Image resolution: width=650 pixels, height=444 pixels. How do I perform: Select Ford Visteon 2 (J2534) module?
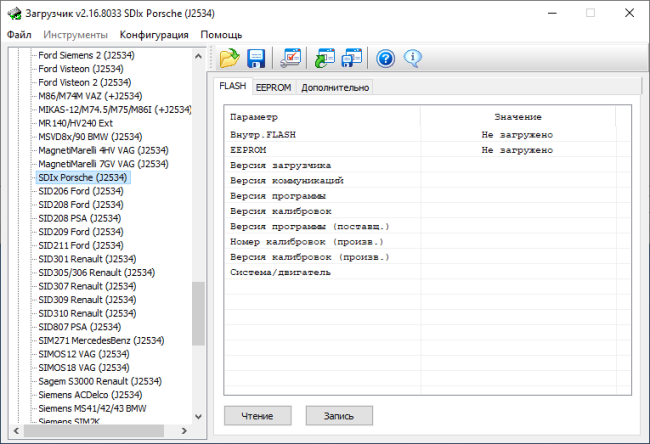85,82
